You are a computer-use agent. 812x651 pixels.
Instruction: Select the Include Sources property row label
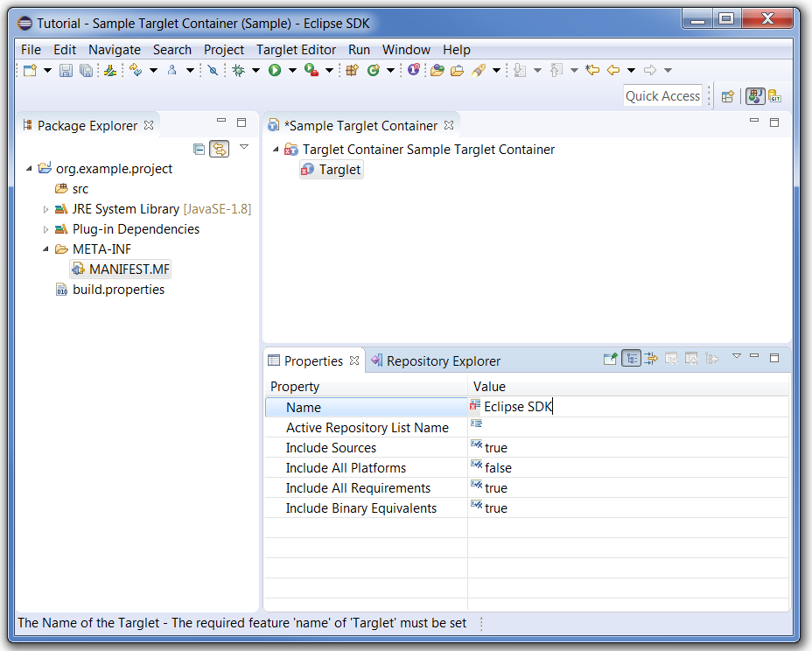(x=331, y=448)
